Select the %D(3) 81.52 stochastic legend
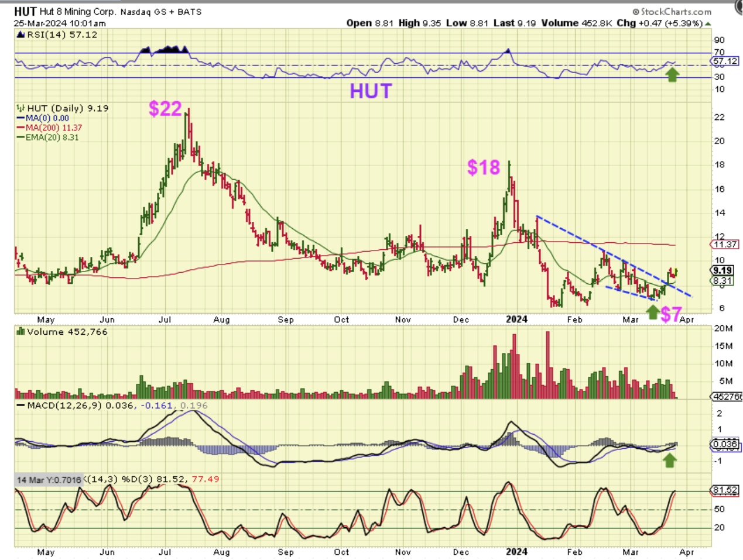Screen dimensions: 743x560 (155, 479)
